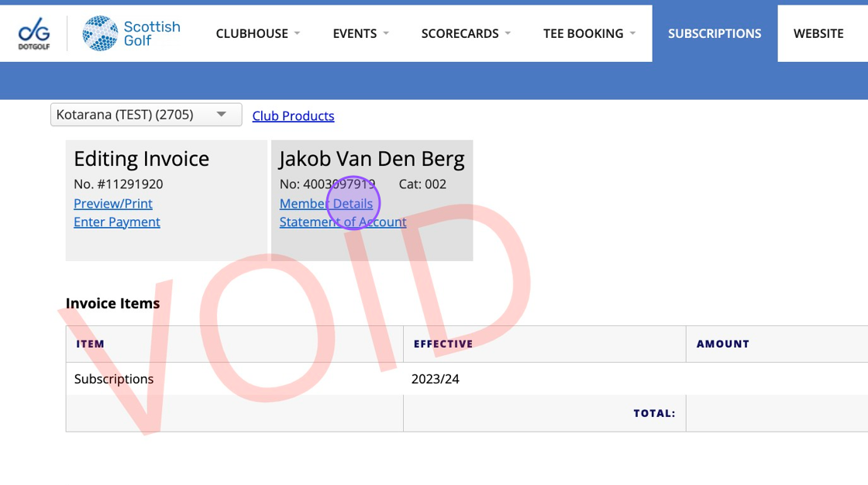View the Statement of Account link

(x=343, y=222)
